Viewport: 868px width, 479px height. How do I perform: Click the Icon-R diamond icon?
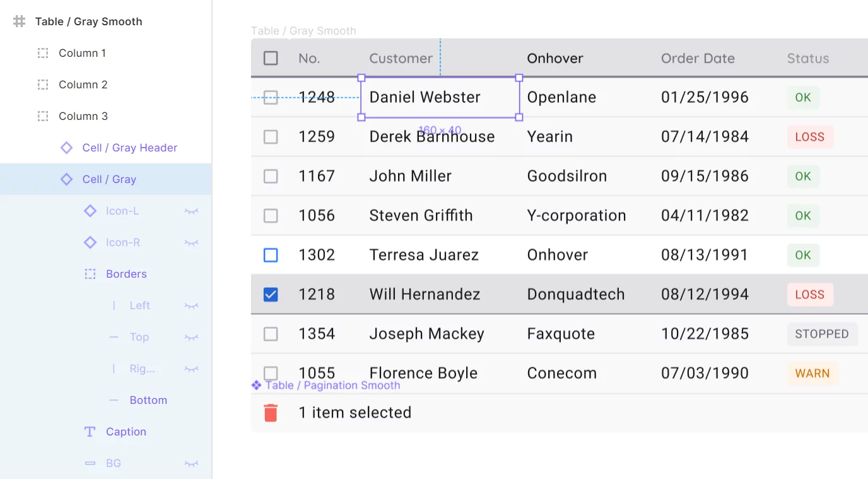pos(89,242)
